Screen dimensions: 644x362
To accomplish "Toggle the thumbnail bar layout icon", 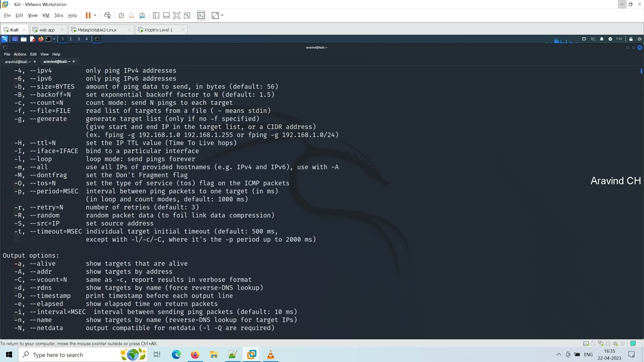I will (167, 16).
